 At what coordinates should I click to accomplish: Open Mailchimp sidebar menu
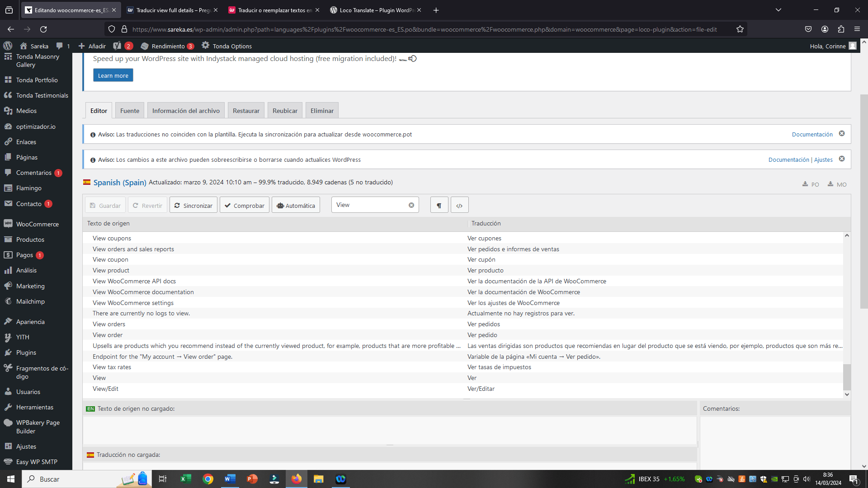pyautogui.click(x=36, y=301)
